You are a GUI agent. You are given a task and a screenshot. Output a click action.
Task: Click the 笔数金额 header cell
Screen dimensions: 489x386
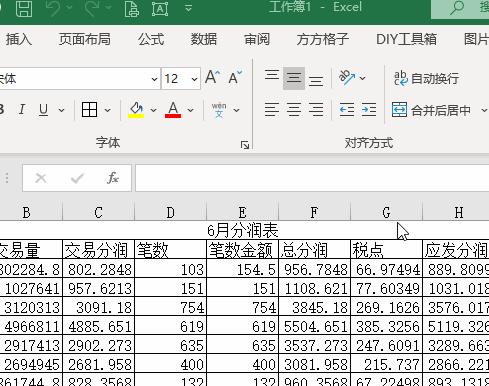click(242, 249)
